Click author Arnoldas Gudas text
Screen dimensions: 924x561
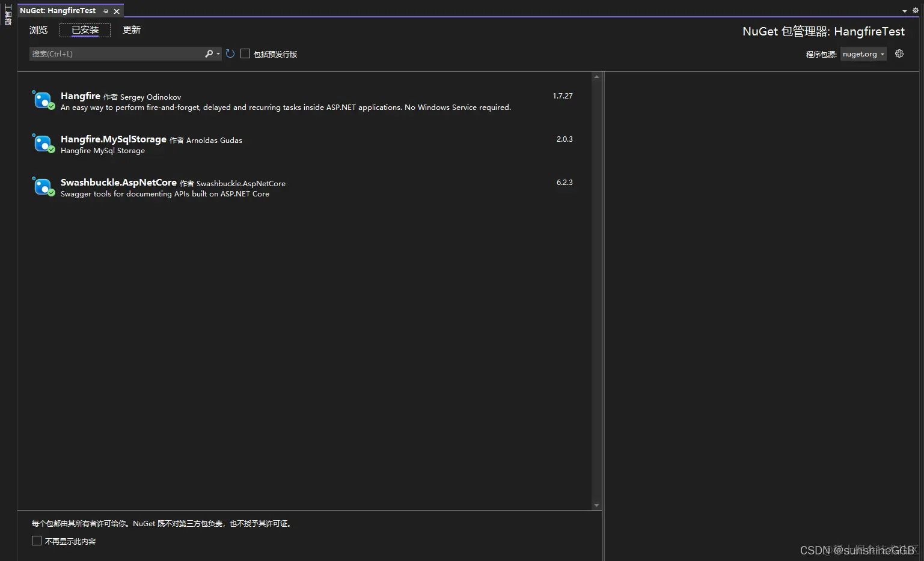click(x=214, y=141)
